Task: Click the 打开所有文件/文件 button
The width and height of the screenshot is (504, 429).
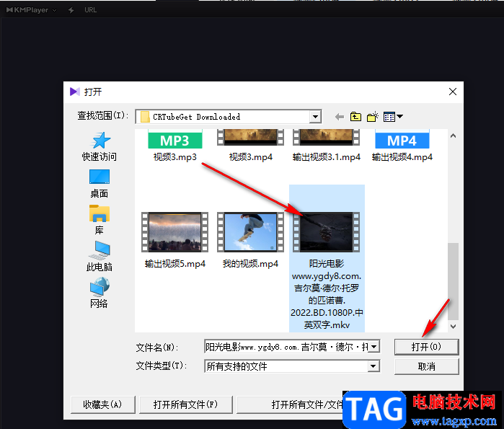Action: [290, 404]
